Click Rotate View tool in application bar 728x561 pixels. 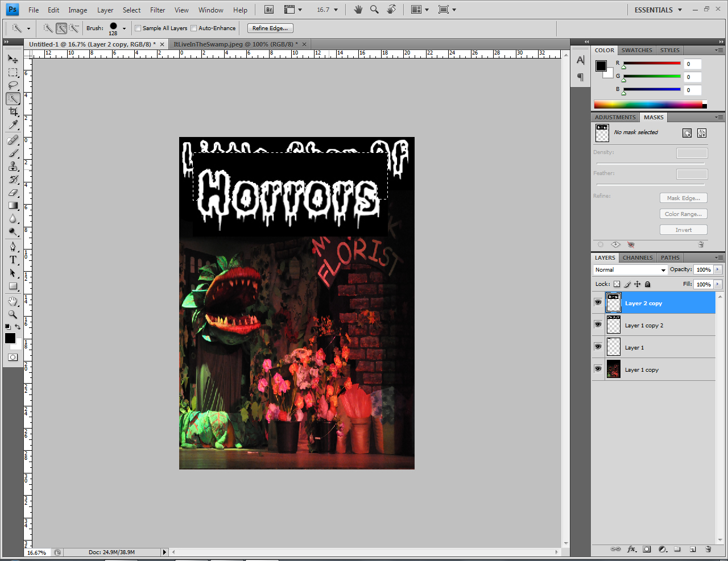[x=391, y=9]
